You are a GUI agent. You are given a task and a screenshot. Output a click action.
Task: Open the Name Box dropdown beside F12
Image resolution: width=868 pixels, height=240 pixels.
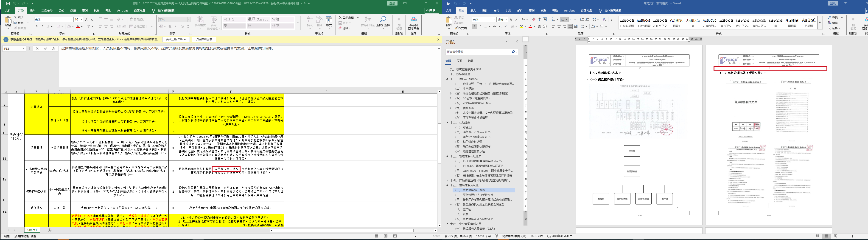click(23, 49)
